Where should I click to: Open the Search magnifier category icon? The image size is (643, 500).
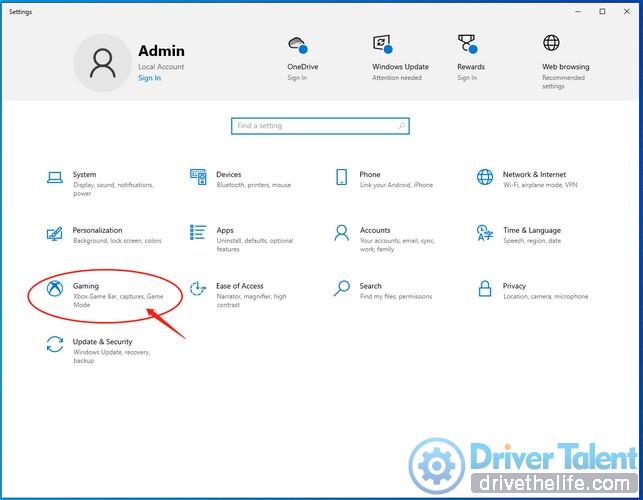[x=341, y=288]
